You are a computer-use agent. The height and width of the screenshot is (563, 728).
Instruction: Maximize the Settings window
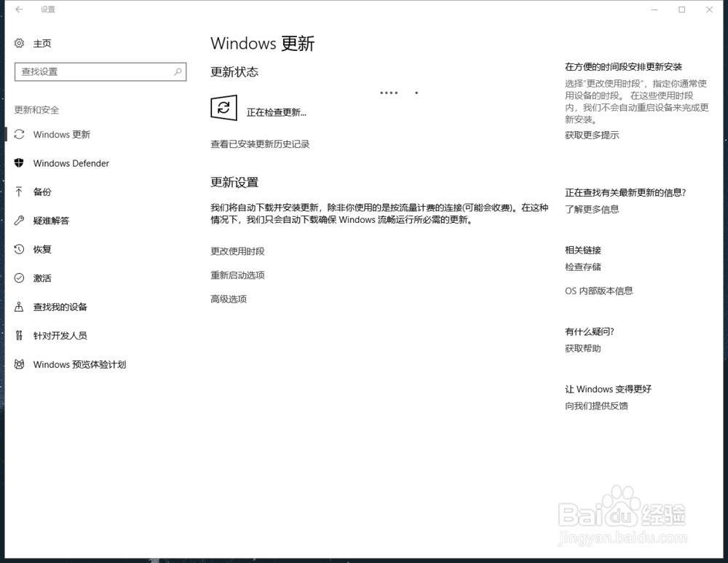coord(681,9)
